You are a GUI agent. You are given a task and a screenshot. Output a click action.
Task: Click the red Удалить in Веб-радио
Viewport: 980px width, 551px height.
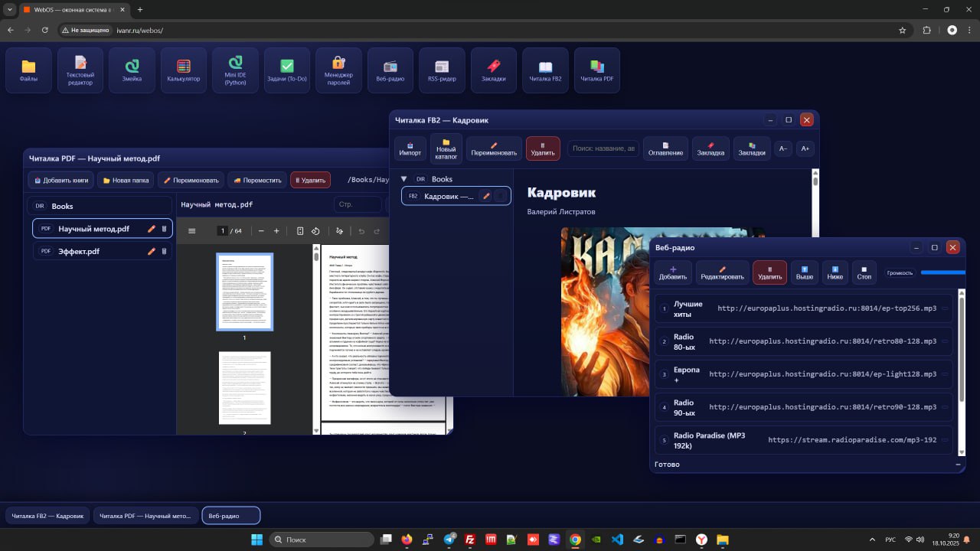tap(769, 272)
